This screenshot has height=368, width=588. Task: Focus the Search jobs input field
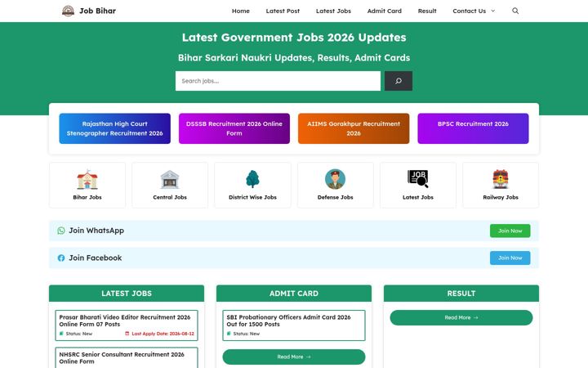(x=278, y=81)
